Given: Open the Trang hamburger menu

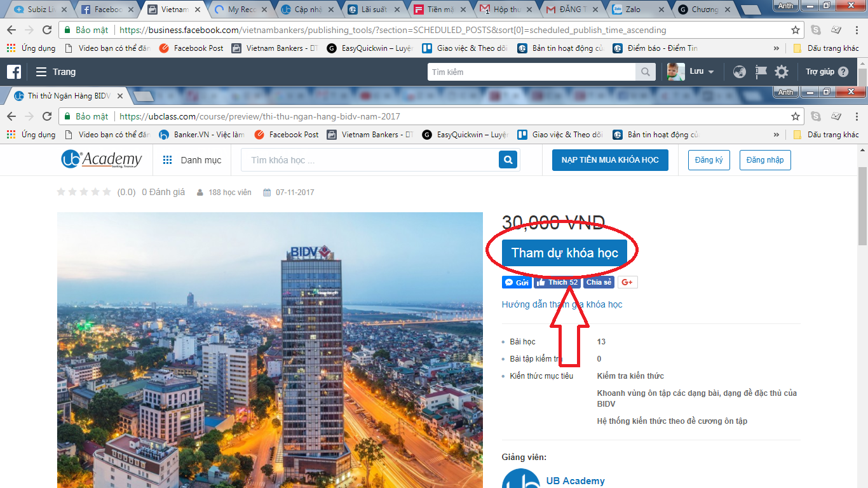Looking at the screenshot, I should click(55, 72).
